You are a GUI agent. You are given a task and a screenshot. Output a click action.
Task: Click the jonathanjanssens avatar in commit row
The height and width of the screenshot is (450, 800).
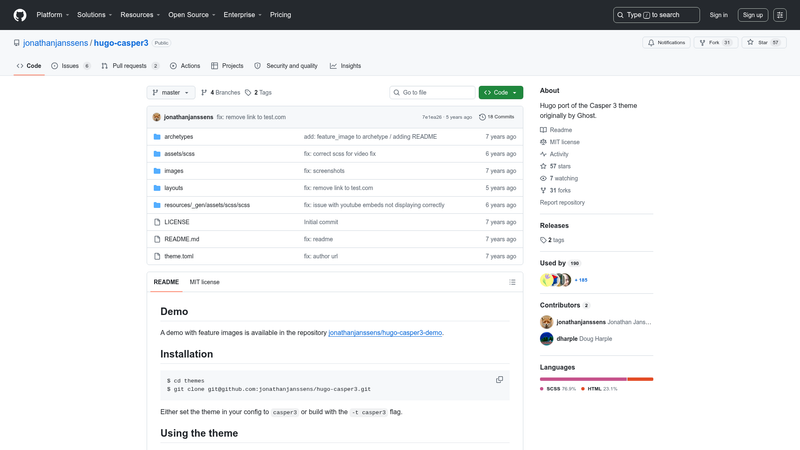157,117
